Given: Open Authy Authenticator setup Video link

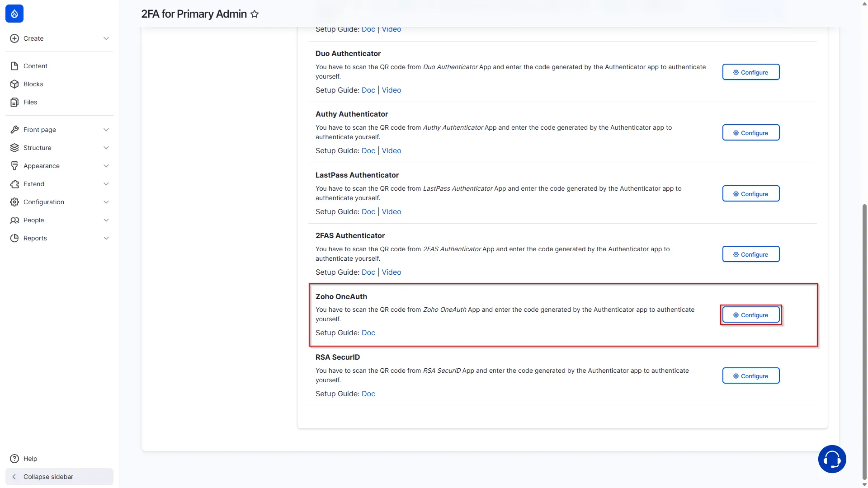Looking at the screenshot, I should (391, 150).
